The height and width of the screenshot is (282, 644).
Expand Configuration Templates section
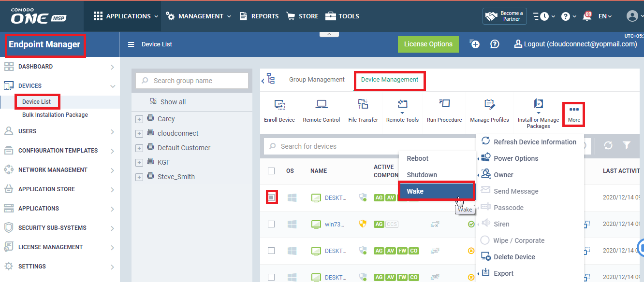coord(60,151)
